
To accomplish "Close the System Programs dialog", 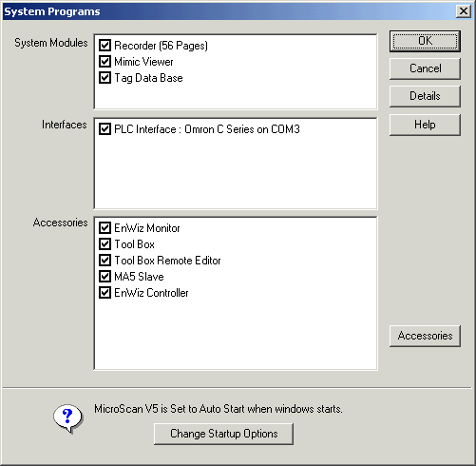I will (x=463, y=11).
